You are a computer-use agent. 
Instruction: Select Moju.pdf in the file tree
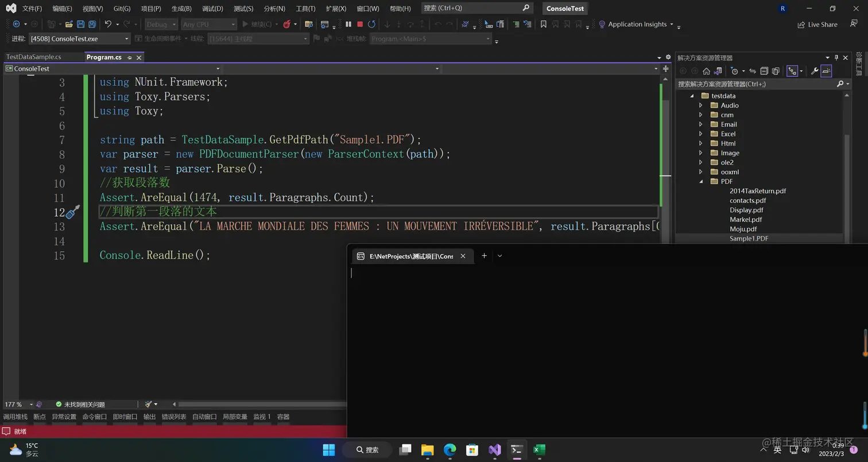tap(743, 229)
